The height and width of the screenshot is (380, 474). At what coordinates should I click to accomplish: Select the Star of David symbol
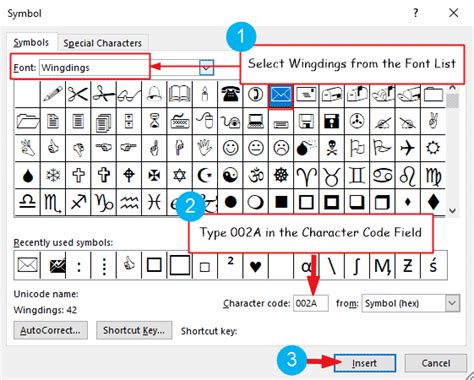pos(179,175)
